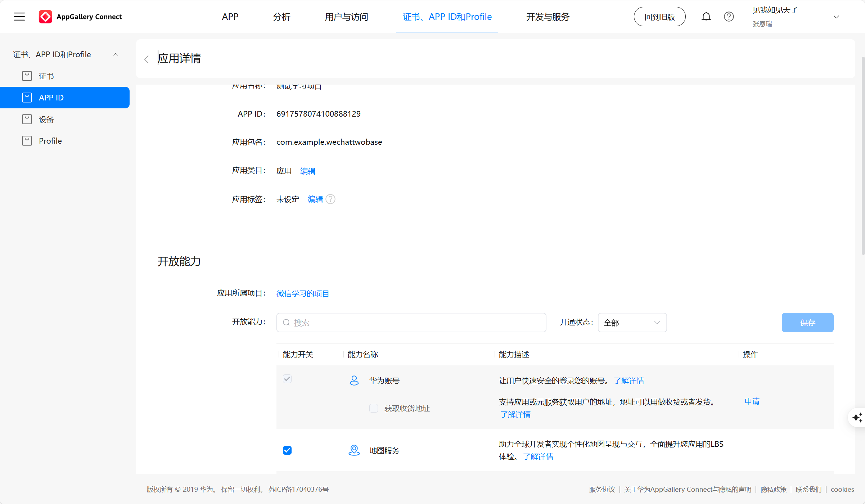Click the 保存 button
The width and height of the screenshot is (865, 504).
pyautogui.click(x=807, y=323)
